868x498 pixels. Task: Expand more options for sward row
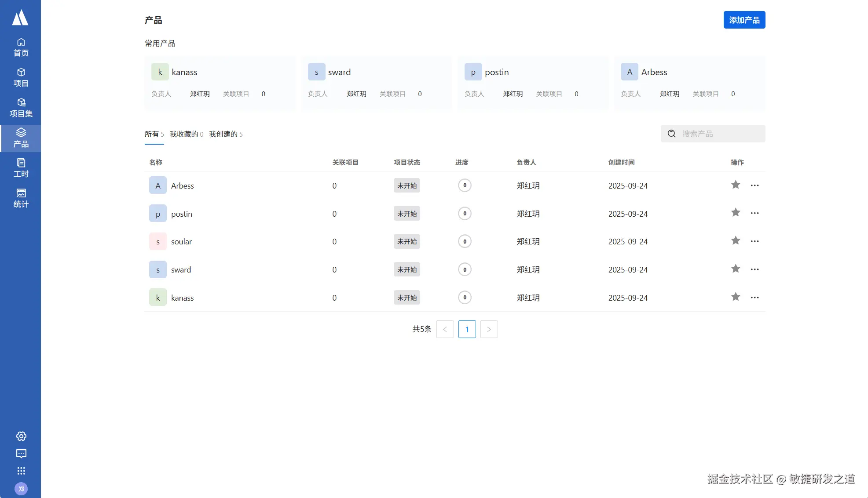pos(754,269)
